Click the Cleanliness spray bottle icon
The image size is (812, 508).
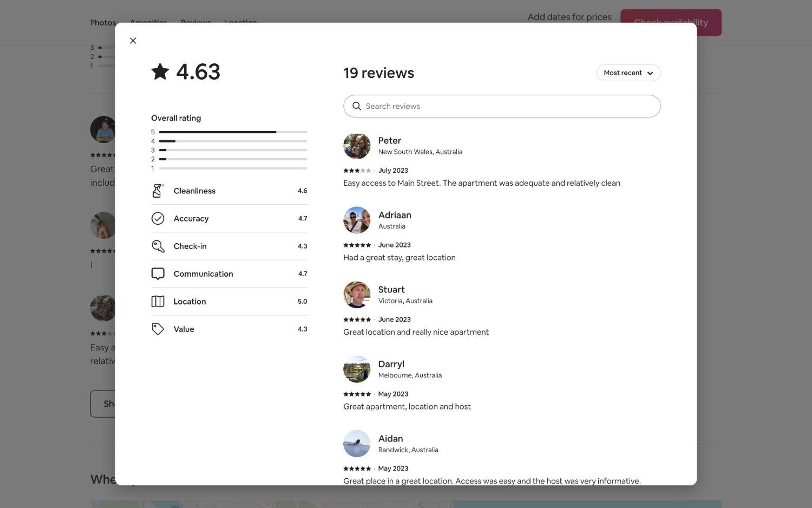157,191
